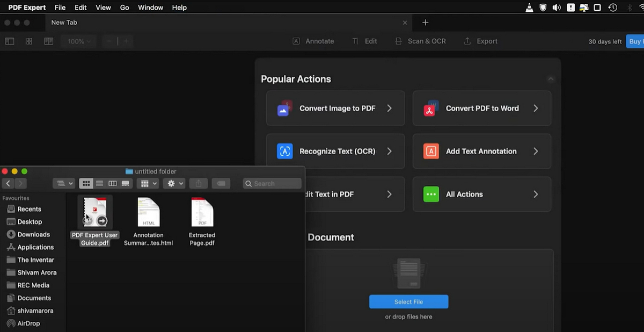Collapse the Popular Actions section chevron
The image size is (644, 332).
click(551, 78)
